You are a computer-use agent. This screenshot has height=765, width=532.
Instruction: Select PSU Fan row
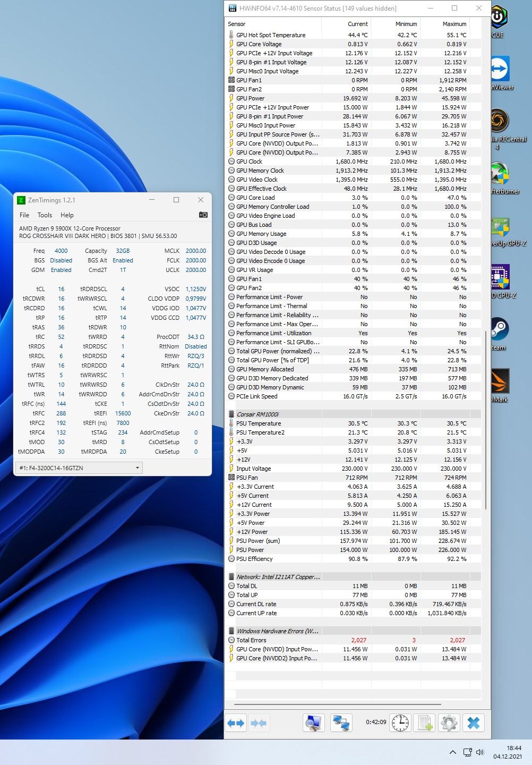353,478
